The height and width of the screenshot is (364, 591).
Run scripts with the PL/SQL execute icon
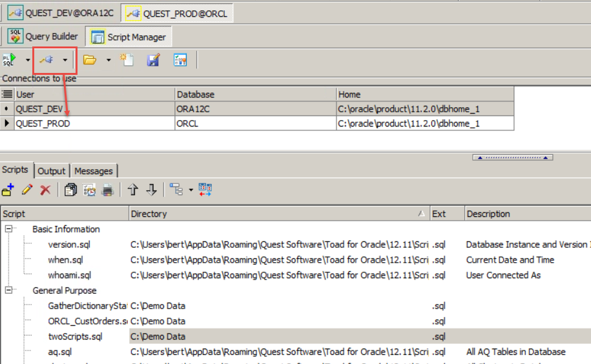point(10,60)
